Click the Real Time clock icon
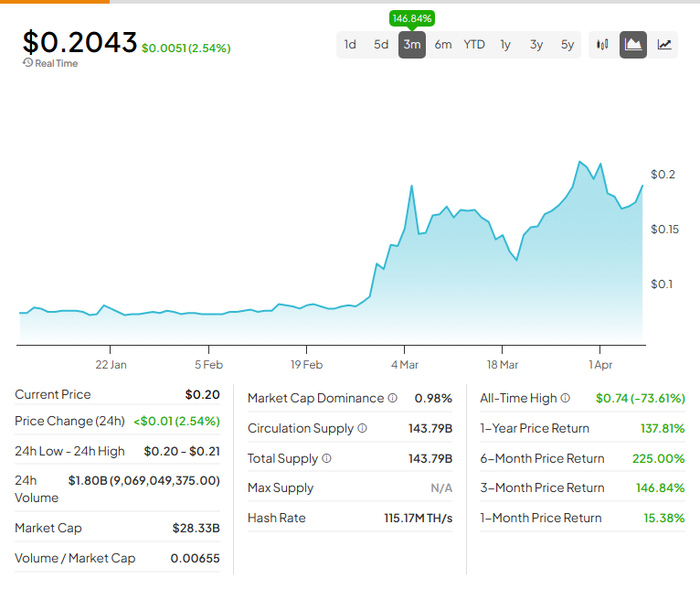 [x=27, y=62]
